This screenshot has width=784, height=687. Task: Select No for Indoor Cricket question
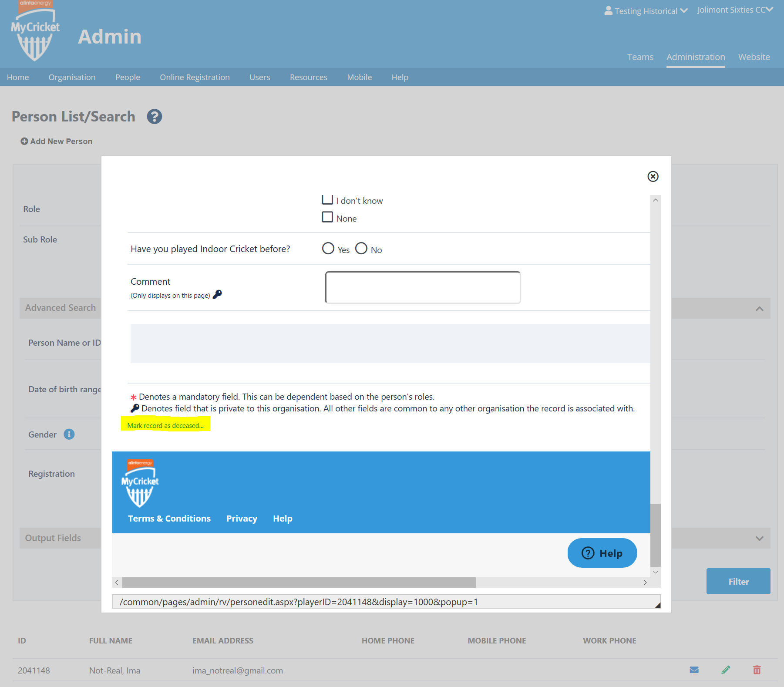361,248
